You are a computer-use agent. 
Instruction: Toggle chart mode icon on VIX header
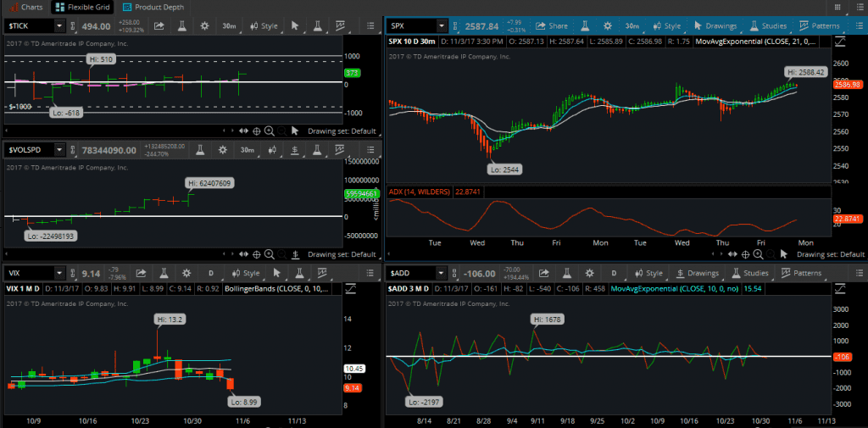click(x=350, y=288)
